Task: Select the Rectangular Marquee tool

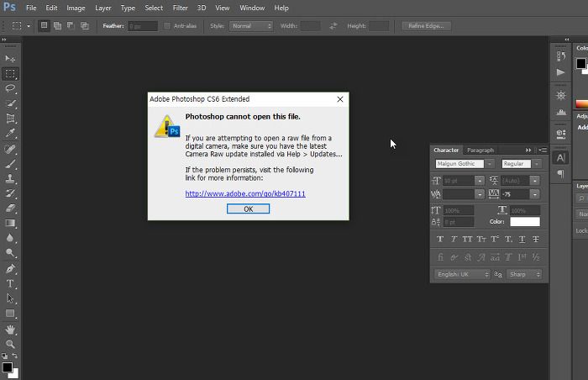Action: [10, 74]
